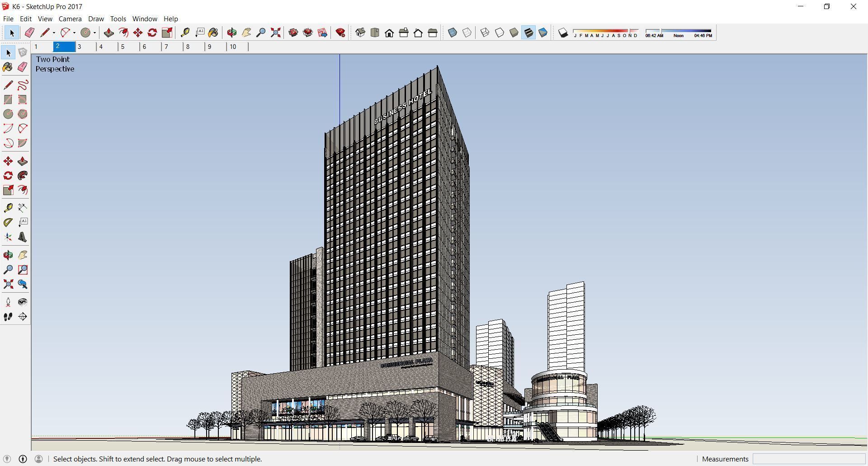
Task: Select the Make Component tool
Action: pyautogui.click(x=23, y=53)
